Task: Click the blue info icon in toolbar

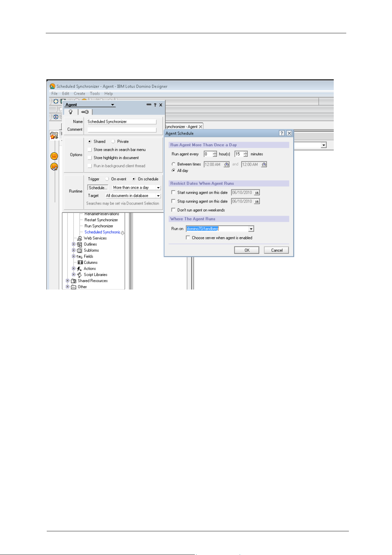Action: [x=56, y=117]
